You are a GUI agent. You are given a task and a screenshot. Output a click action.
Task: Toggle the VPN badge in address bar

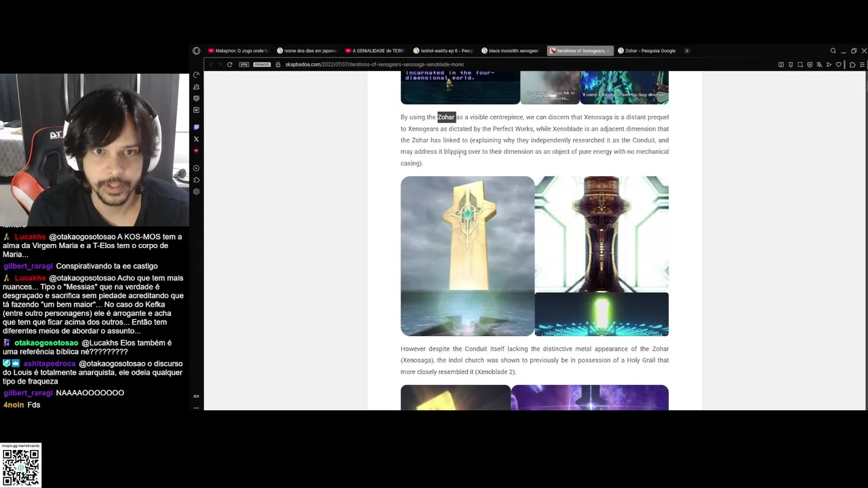coord(244,64)
